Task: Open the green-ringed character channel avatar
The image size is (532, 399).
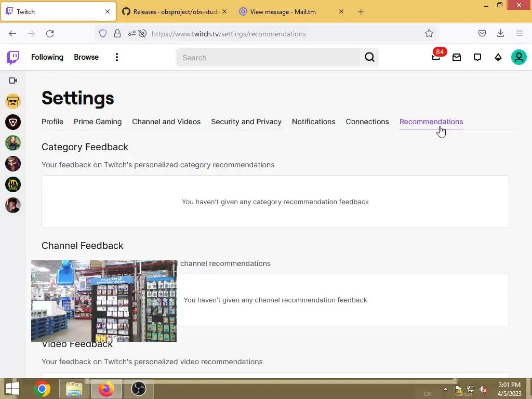Action: [x=13, y=143]
